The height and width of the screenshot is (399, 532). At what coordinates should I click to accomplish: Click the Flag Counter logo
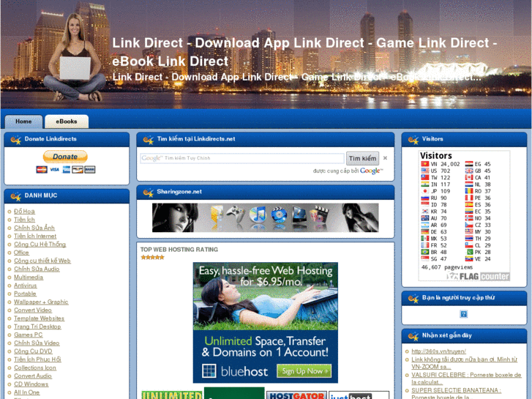click(479, 276)
